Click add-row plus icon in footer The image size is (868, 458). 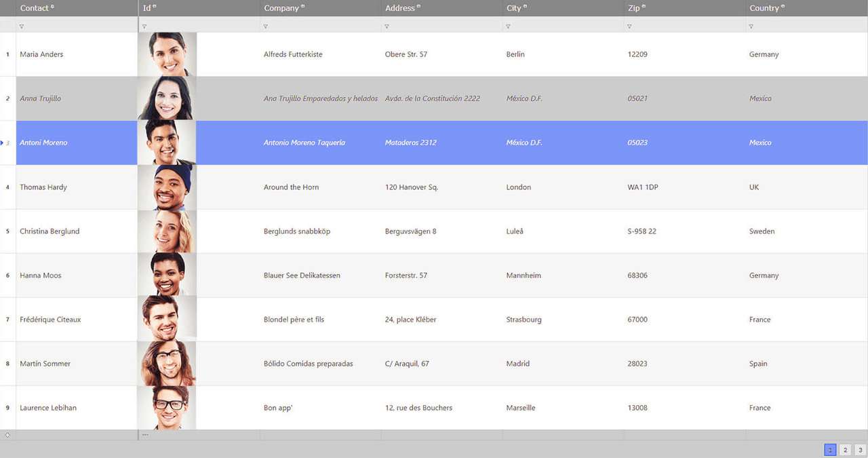7,434
